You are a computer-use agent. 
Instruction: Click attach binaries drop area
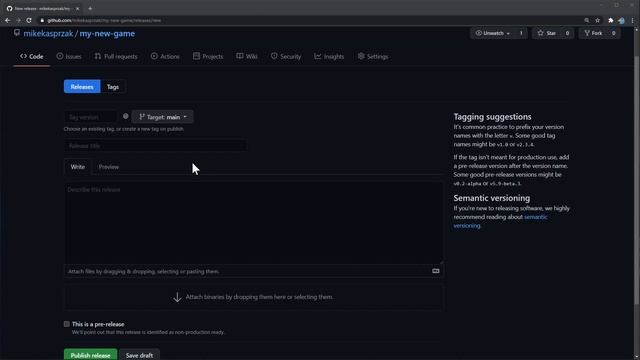click(253, 297)
